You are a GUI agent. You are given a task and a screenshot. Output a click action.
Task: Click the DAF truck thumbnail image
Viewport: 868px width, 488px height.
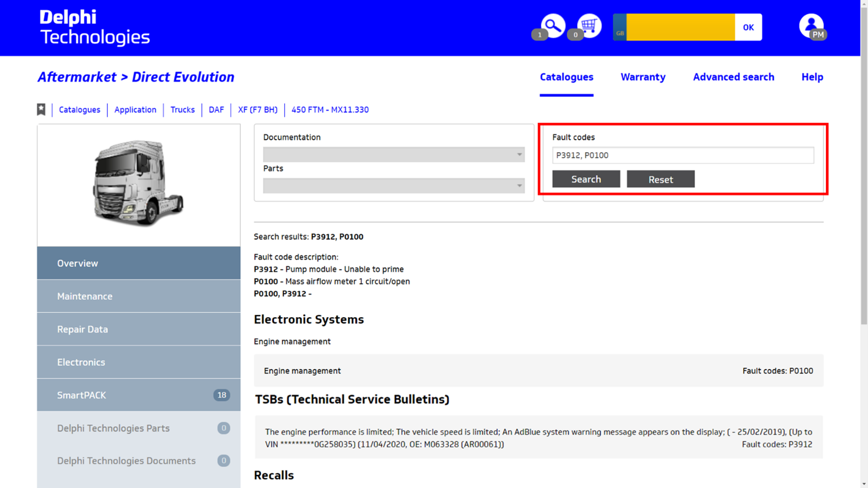click(x=139, y=183)
